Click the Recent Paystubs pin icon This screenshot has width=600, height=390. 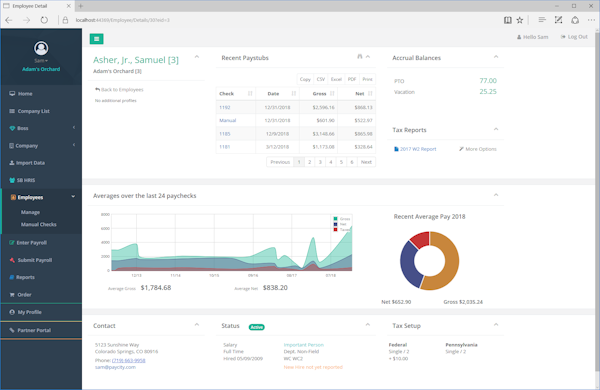360,57
